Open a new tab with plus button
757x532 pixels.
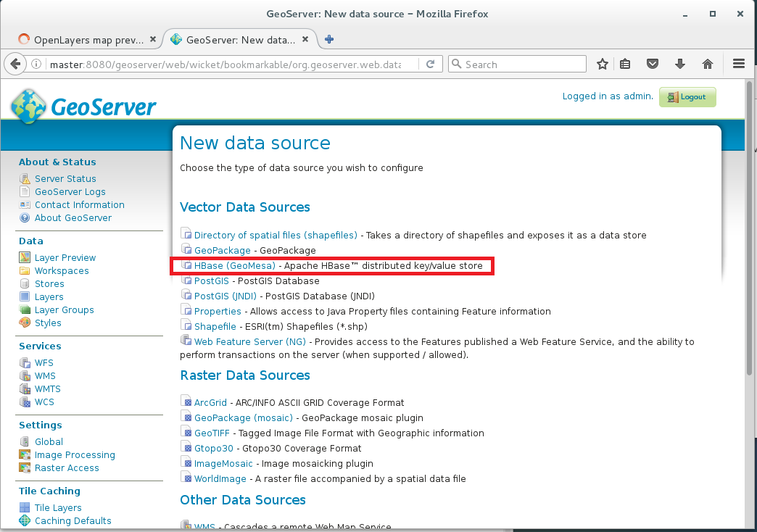click(x=329, y=39)
